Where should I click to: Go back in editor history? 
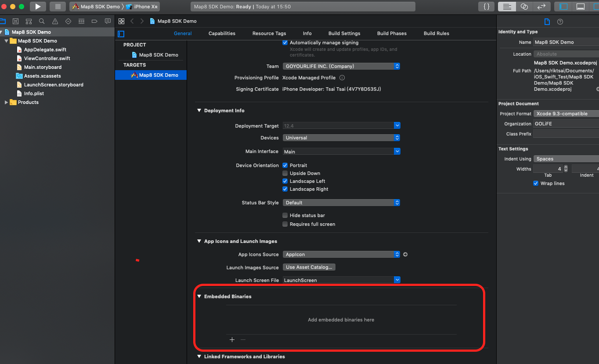[x=132, y=21]
